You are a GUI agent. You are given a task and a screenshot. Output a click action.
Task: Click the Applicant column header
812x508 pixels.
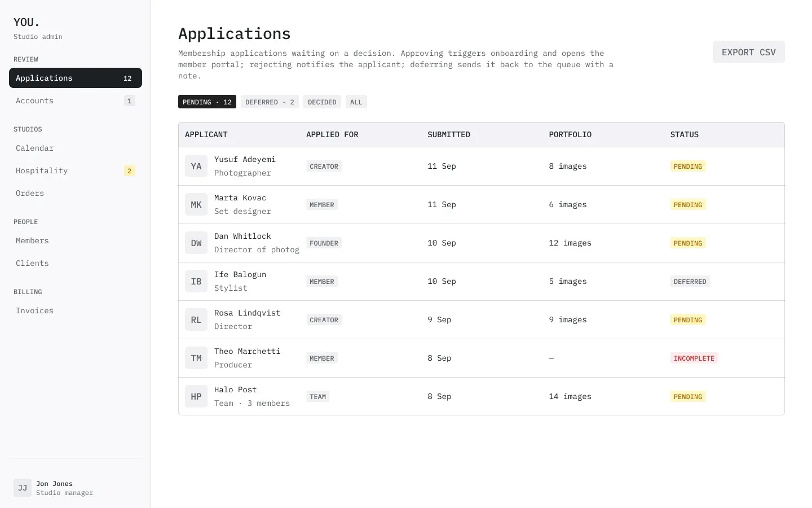[x=206, y=135]
